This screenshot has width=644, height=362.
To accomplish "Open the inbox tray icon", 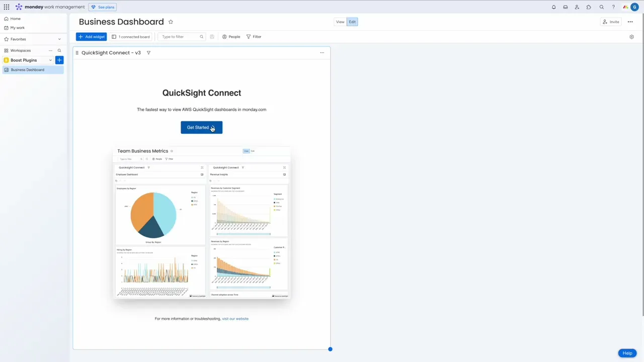I will (x=566, y=7).
